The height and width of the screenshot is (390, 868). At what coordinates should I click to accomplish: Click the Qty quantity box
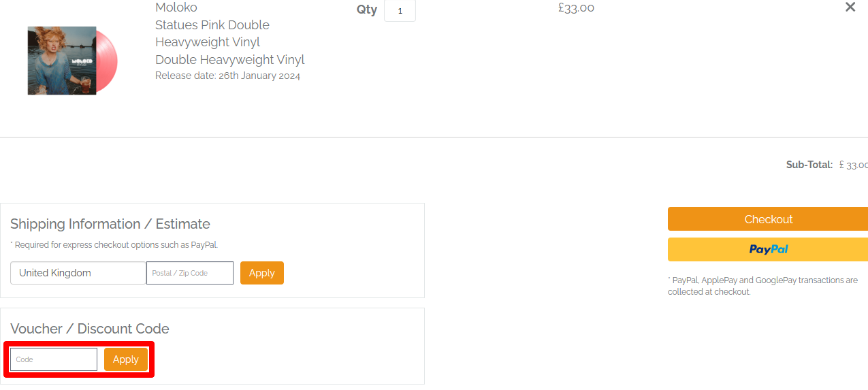(x=400, y=11)
